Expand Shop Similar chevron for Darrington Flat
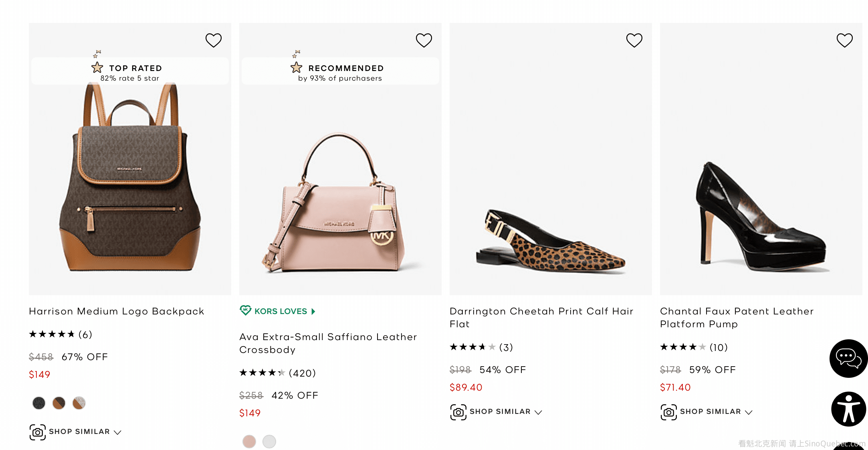 coord(538,412)
